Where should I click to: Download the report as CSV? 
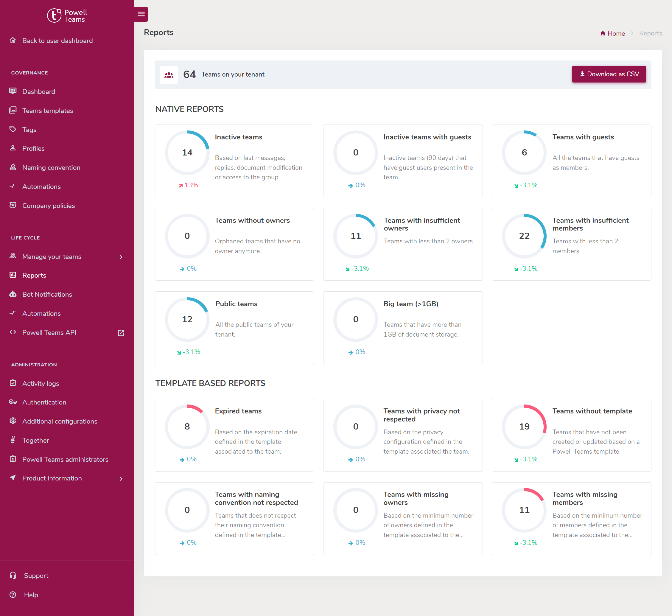click(609, 74)
